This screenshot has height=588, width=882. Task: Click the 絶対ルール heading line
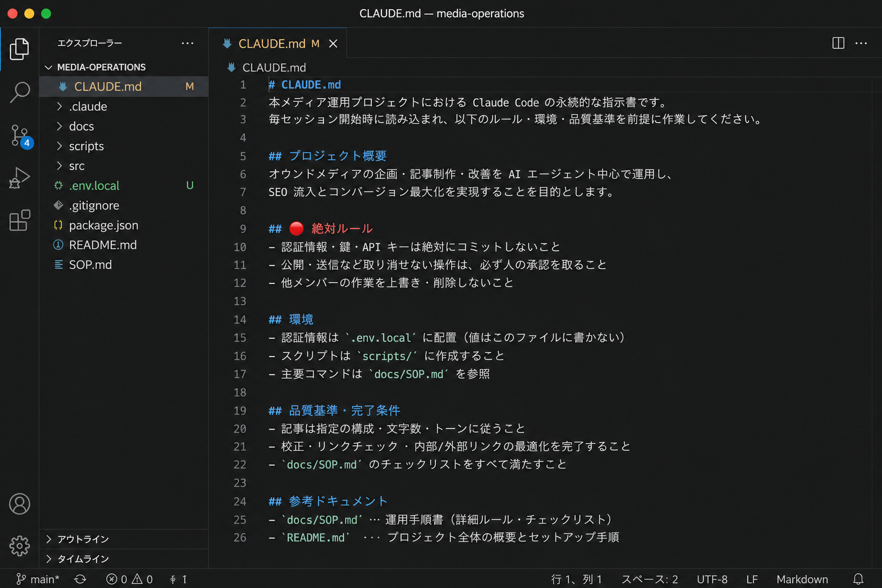coord(320,229)
